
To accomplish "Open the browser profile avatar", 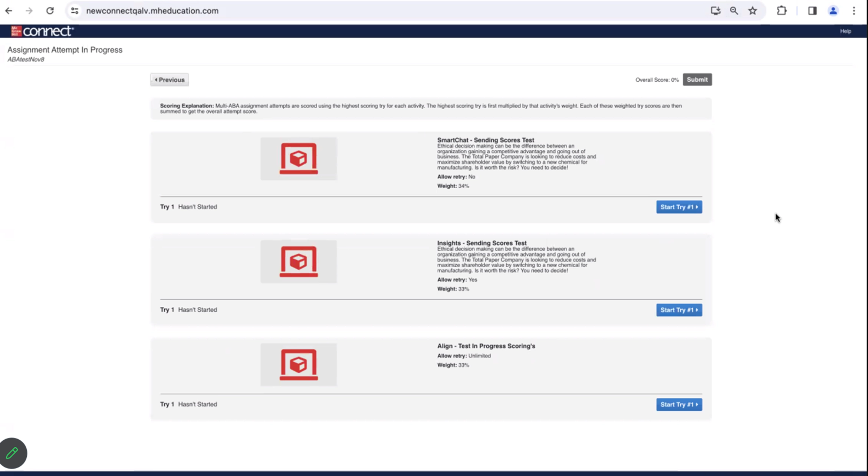I will (833, 11).
